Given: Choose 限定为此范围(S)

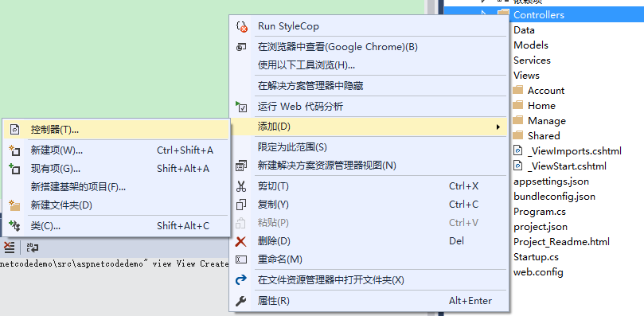Looking at the screenshot, I should pos(369,147).
